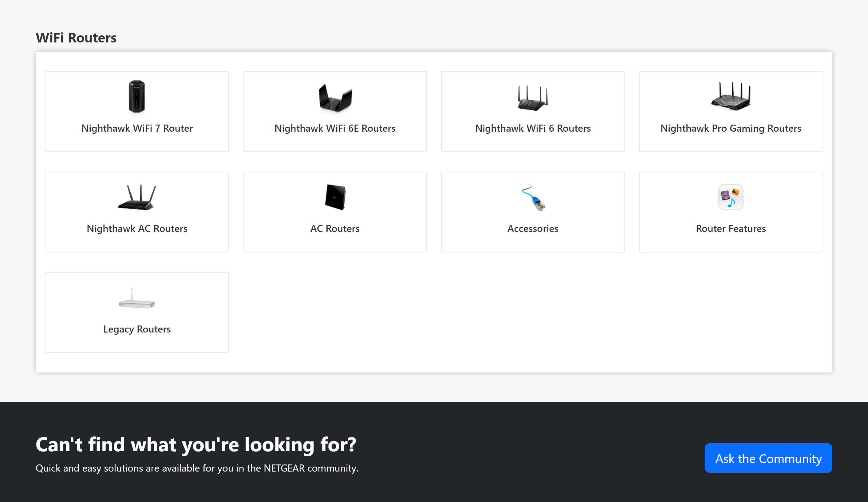Go to Nighthawk Pro Gaming Routers label

[x=731, y=128]
